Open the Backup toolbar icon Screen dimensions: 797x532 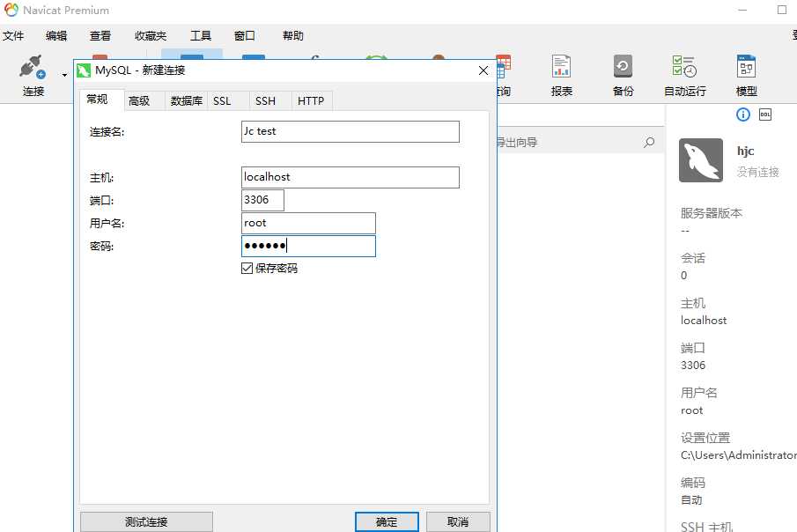[x=623, y=67]
